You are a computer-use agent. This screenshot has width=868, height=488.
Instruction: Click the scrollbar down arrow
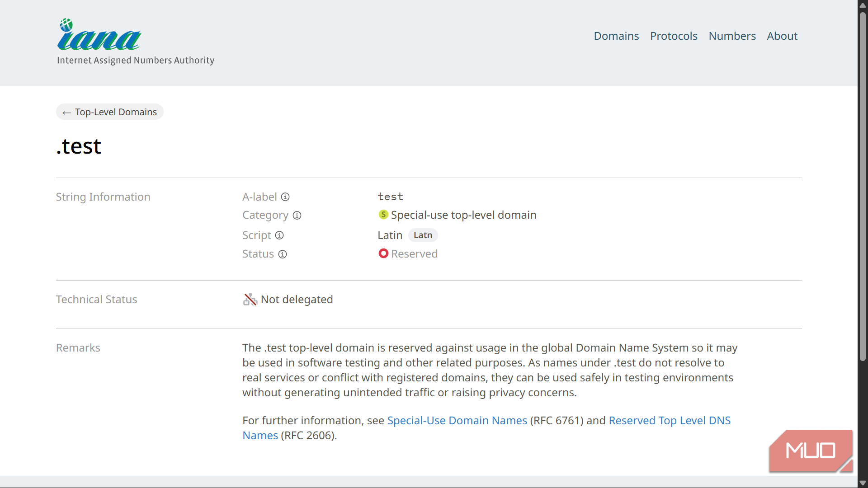click(x=863, y=483)
